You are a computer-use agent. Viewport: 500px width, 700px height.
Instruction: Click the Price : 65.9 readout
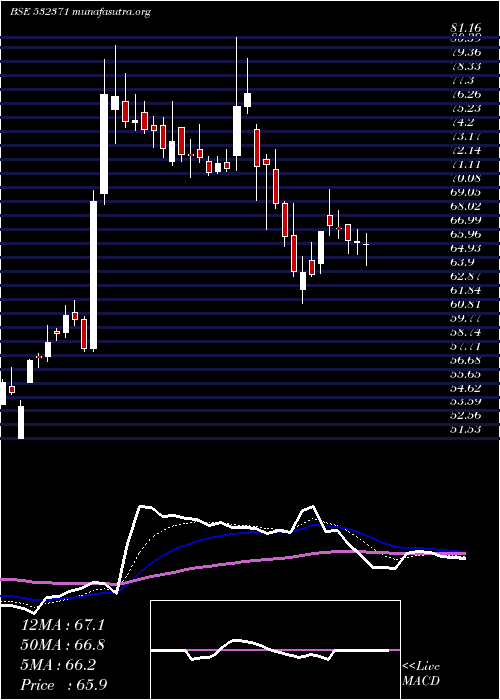(63, 685)
